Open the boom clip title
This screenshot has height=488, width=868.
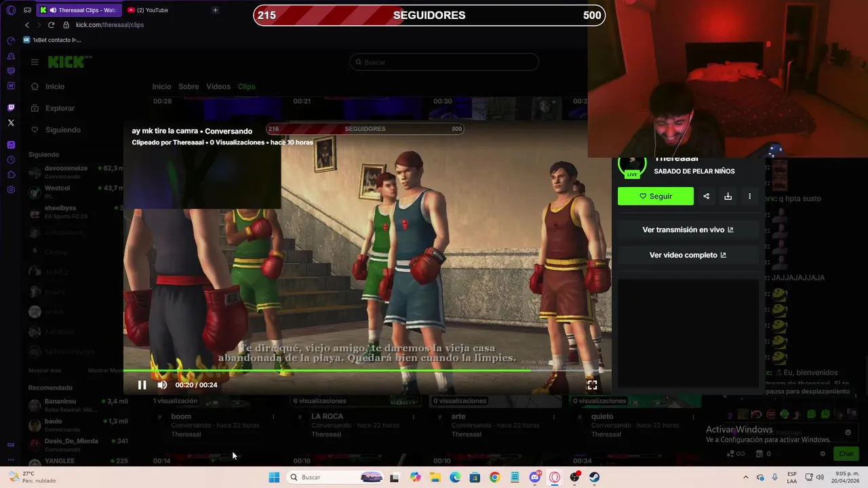pos(181,417)
